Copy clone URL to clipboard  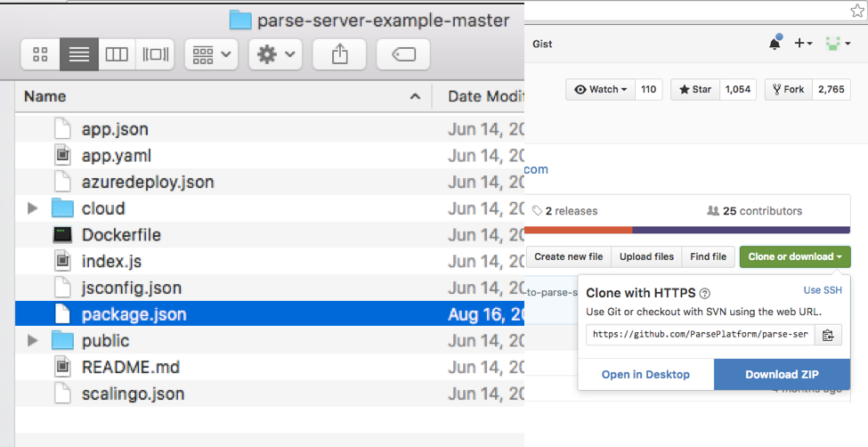pyautogui.click(x=828, y=335)
